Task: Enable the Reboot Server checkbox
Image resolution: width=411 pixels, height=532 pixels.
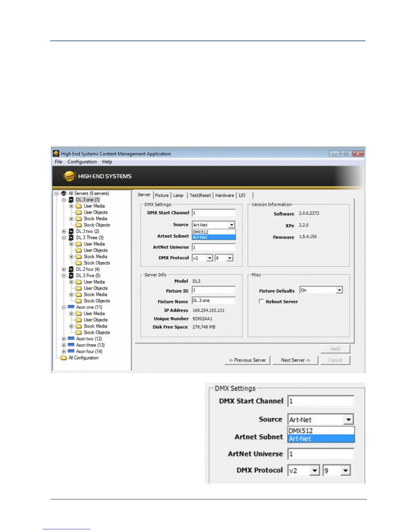Action: tap(261, 302)
